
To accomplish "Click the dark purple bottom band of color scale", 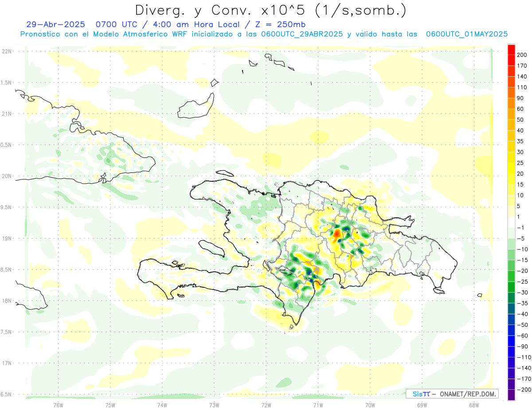I will click(511, 395).
